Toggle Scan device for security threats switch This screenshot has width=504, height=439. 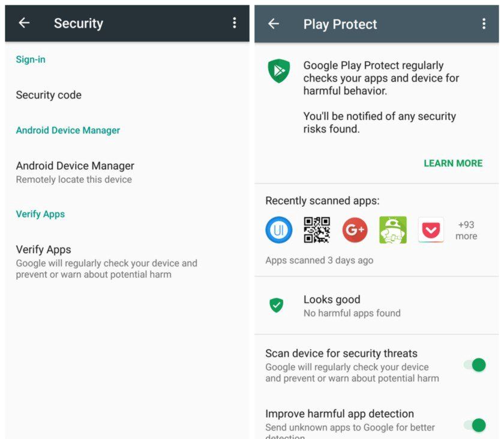475,365
